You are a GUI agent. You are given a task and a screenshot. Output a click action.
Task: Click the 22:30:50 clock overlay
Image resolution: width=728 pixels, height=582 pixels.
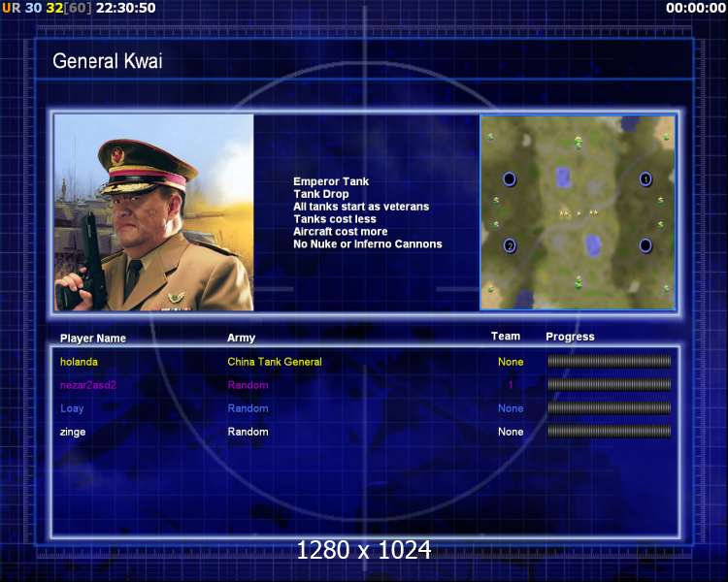pyautogui.click(x=126, y=8)
